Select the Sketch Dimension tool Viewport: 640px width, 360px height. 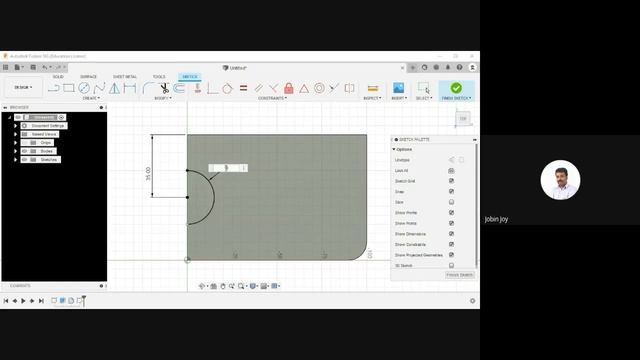tap(130, 88)
